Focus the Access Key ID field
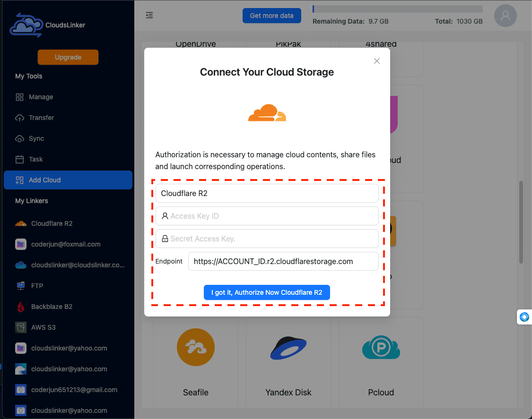 (x=267, y=216)
